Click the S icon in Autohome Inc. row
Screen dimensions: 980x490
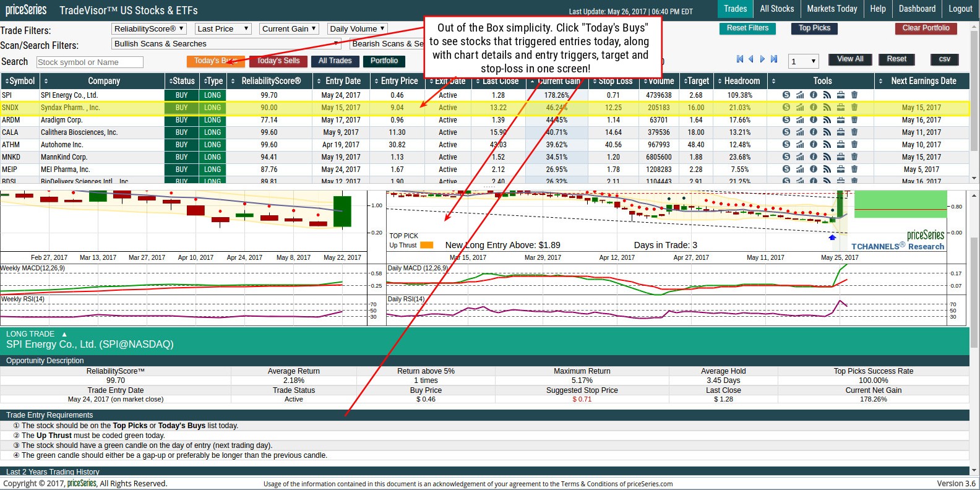click(786, 144)
